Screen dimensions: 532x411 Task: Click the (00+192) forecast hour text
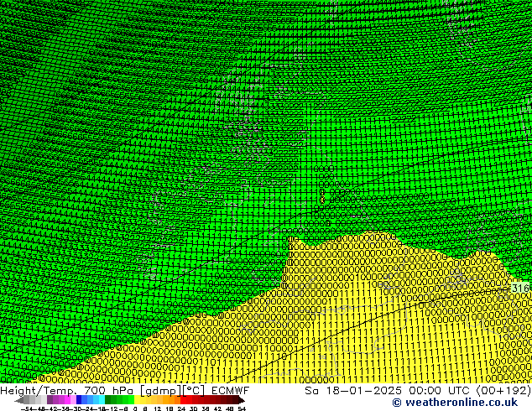503,391
